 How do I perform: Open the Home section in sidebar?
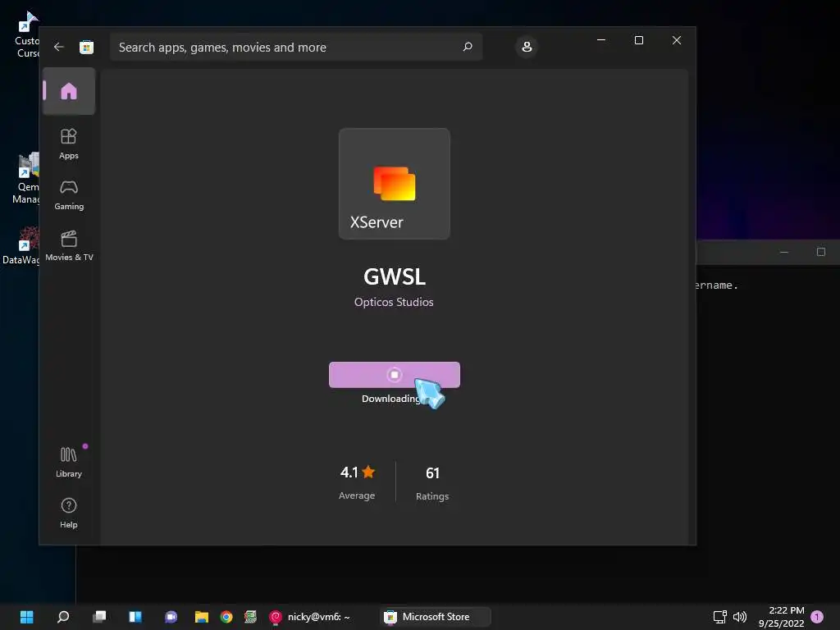pyautogui.click(x=69, y=91)
